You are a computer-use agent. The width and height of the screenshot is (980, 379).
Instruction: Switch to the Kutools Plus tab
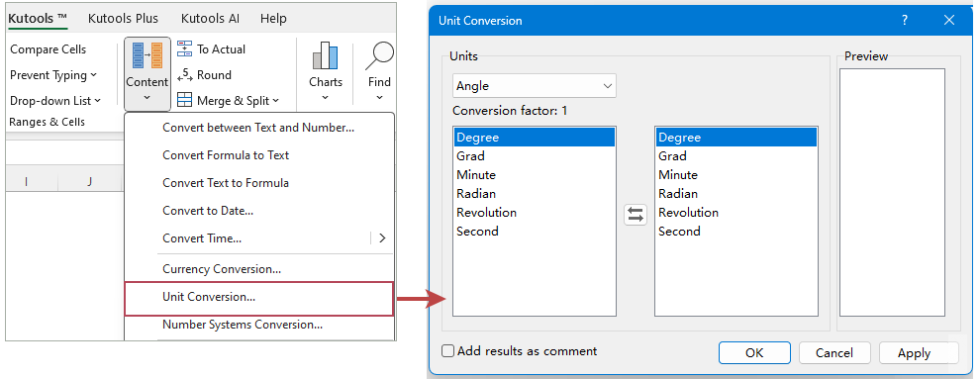point(123,18)
